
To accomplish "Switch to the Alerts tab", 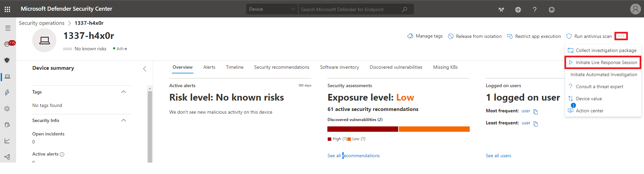I will coord(209,67).
